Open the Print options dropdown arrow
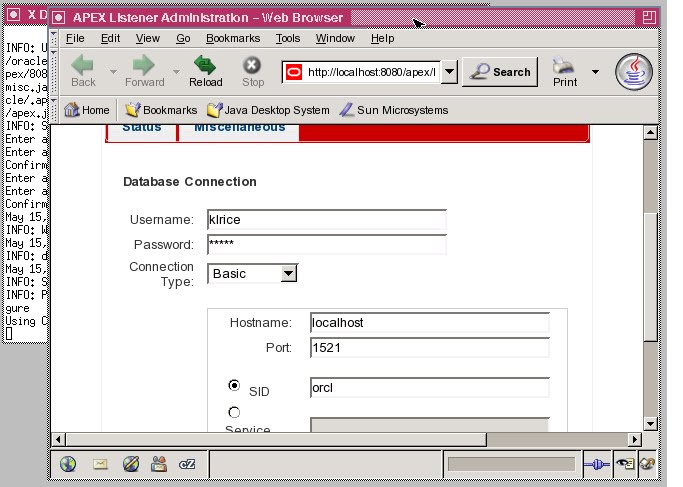The image size is (683, 487). tap(595, 71)
